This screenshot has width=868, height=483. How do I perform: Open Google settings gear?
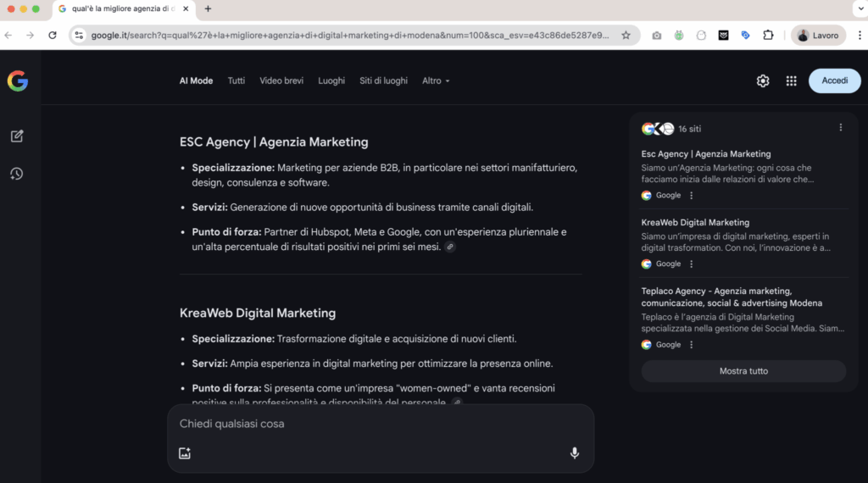click(x=763, y=80)
